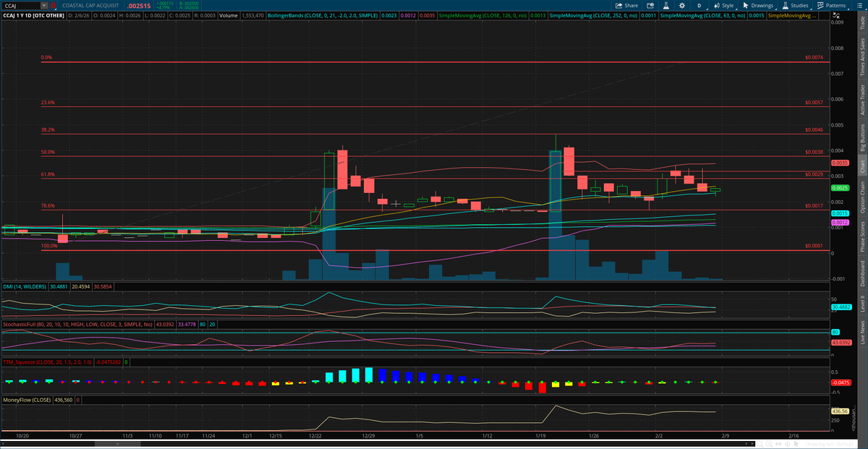Click the $0.0057 Fibonacci price label
The width and height of the screenshot is (868, 449).
(x=813, y=103)
